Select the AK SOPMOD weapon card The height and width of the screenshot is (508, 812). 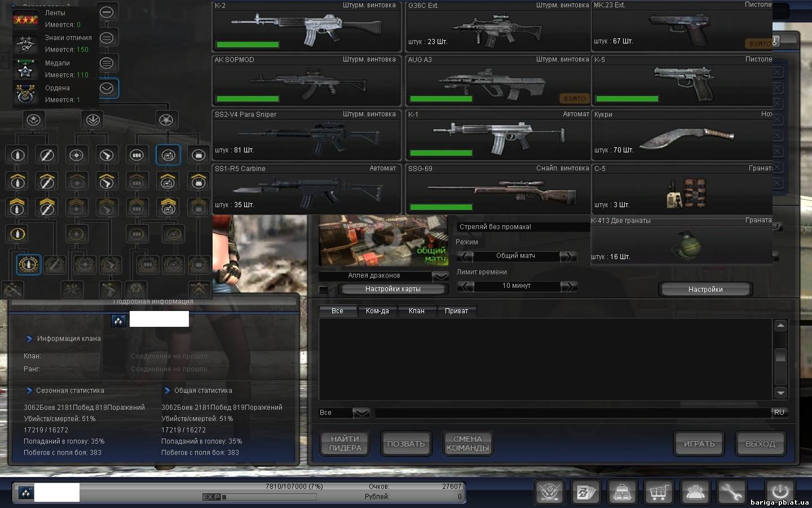click(x=306, y=81)
